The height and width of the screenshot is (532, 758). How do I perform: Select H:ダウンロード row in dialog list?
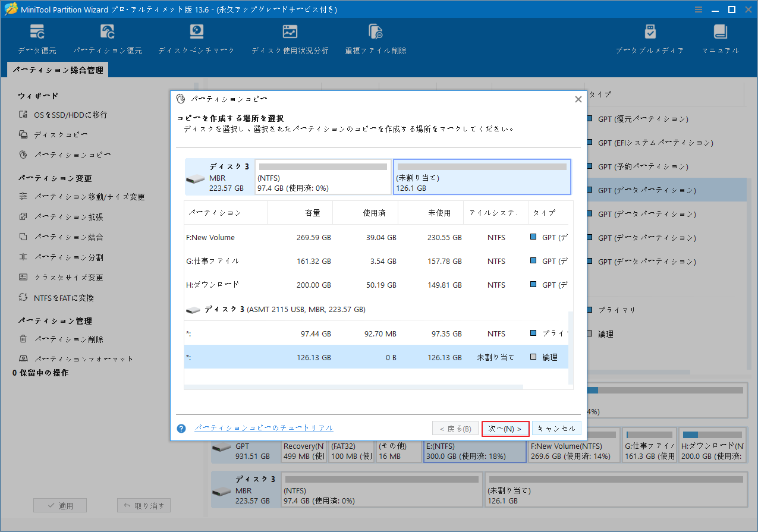[x=376, y=285]
